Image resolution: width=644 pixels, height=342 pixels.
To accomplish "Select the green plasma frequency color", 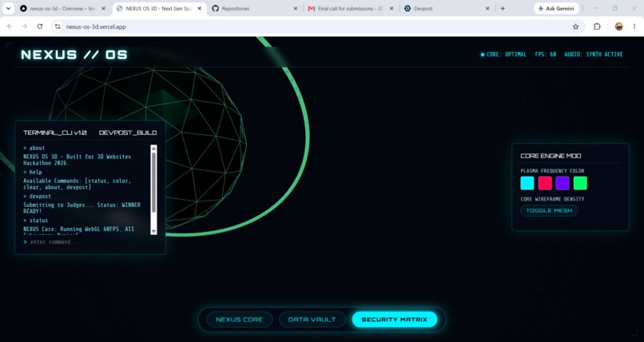I will [580, 183].
